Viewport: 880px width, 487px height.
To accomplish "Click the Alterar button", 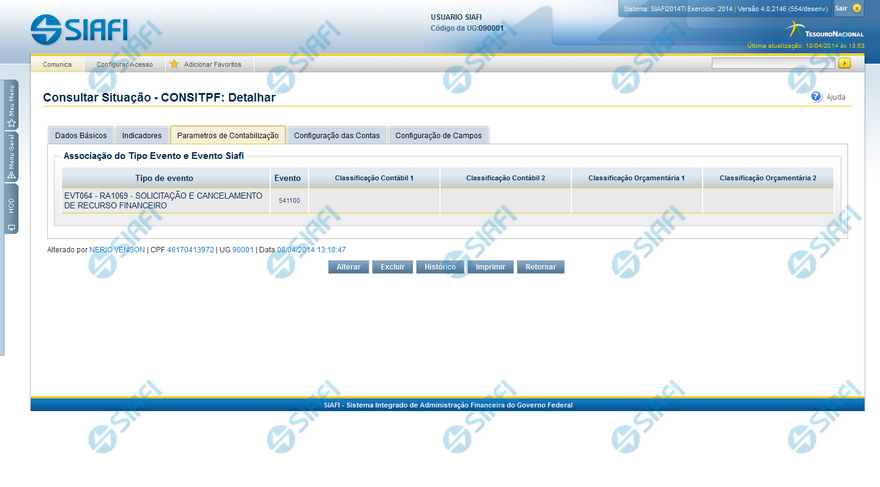I will [x=348, y=267].
